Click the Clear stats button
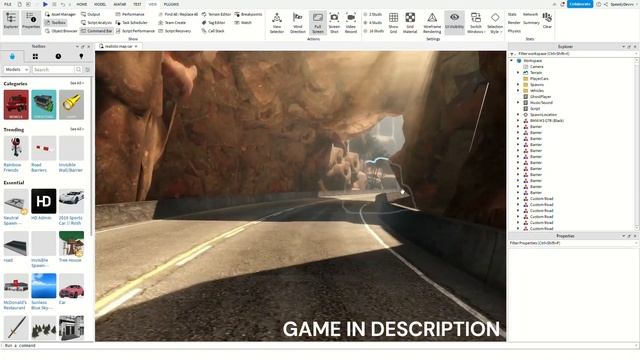The image size is (640, 360). [547, 20]
